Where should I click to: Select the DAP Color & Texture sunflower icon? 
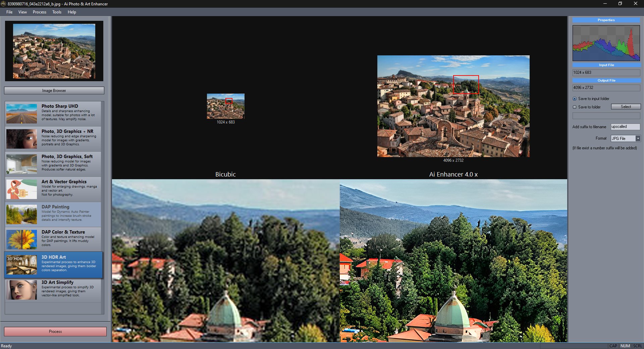pos(21,239)
